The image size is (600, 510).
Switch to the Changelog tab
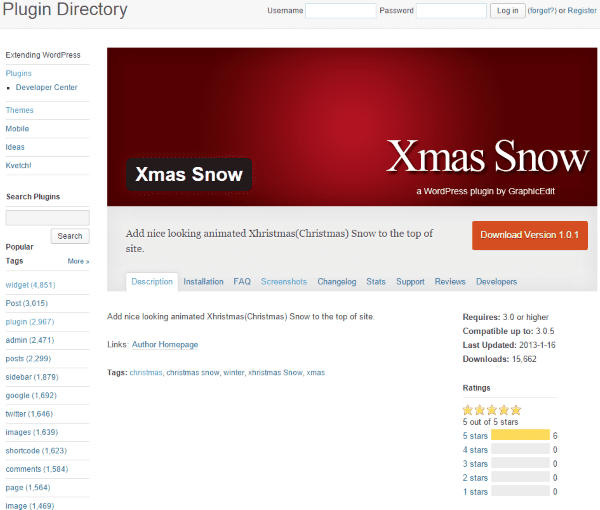(x=337, y=282)
